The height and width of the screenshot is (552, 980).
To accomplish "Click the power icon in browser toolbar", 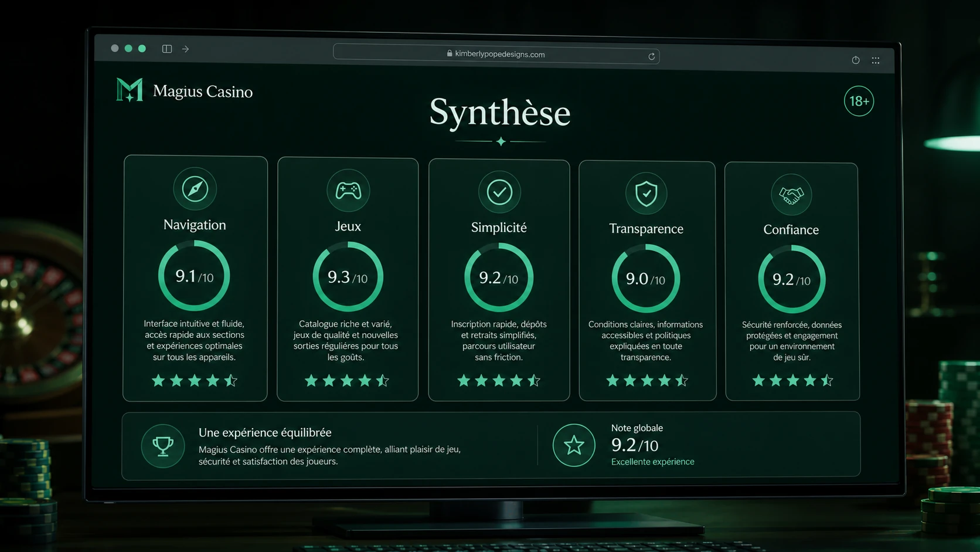I will click(x=856, y=60).
